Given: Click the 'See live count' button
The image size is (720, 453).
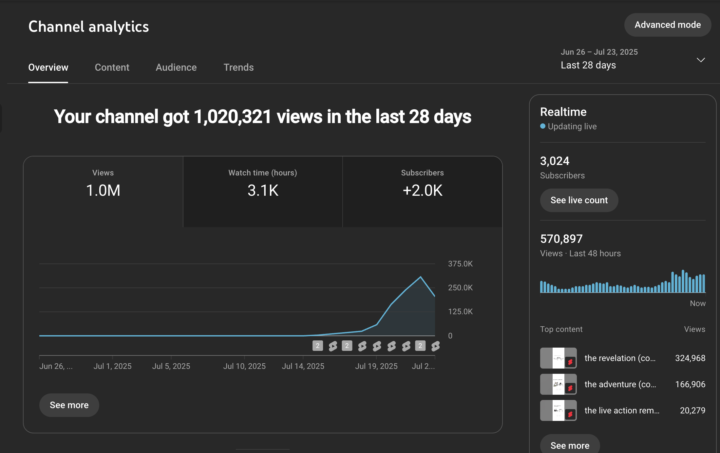Looking at the screenshot, I should click(579, 200).
